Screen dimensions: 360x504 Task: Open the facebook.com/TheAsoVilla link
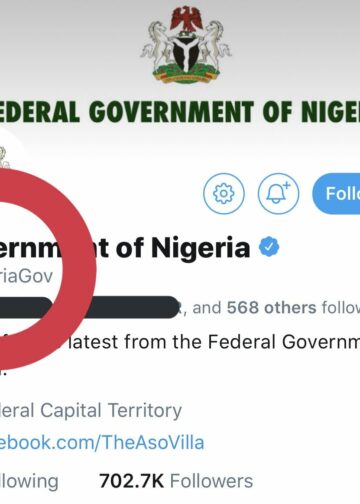(102, 443)
